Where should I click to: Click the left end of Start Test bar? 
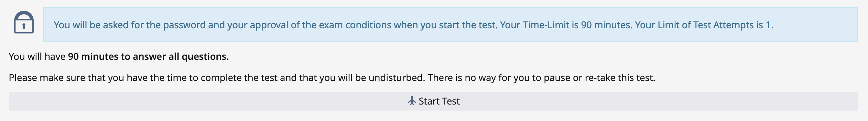click(x=20, y=101)
